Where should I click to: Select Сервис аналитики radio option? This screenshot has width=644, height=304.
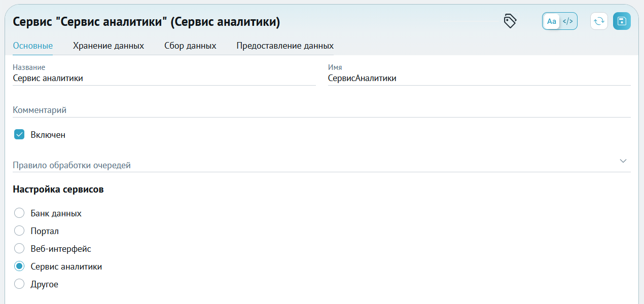(19, 267)
